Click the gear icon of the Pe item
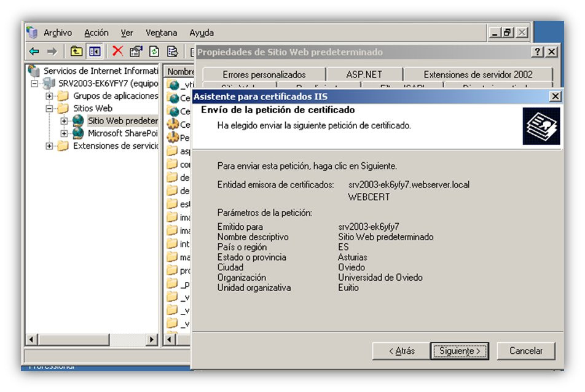Screen dimensions: 585x392 173,137
